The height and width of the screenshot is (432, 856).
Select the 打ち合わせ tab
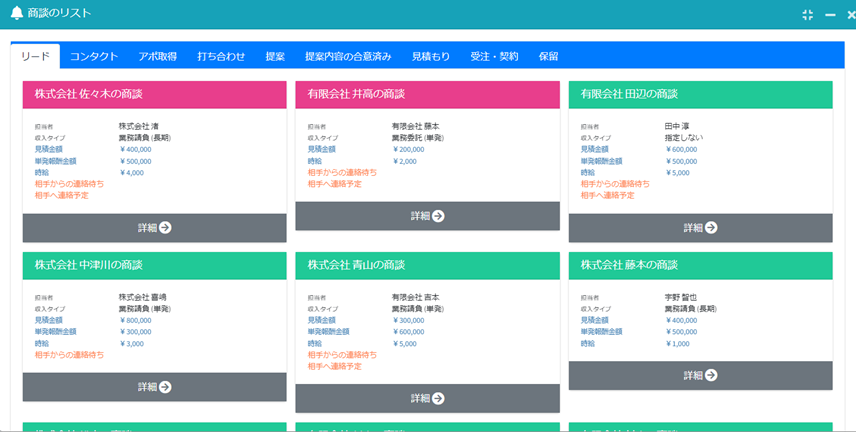[221, 57]
